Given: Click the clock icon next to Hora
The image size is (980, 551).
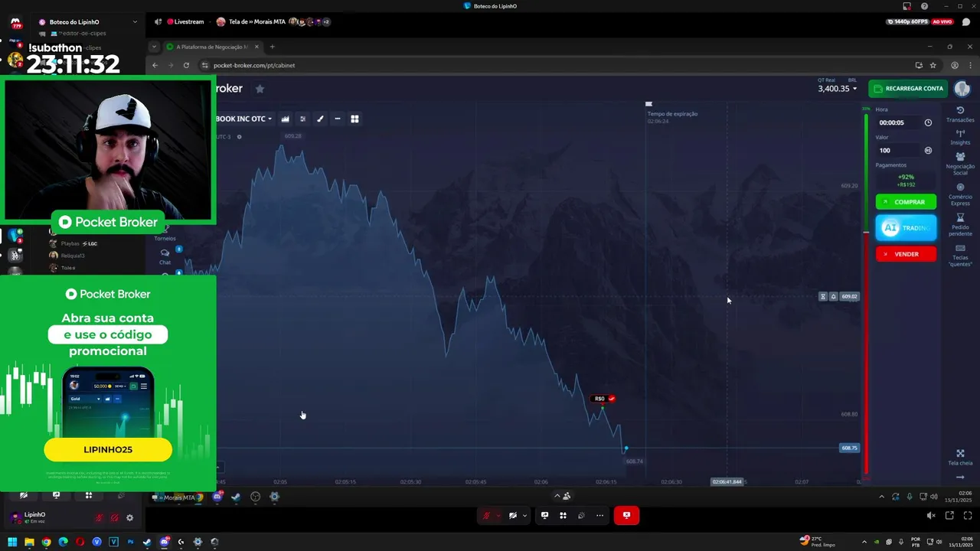Looking at the screenshot, I should tap(928, 122).
